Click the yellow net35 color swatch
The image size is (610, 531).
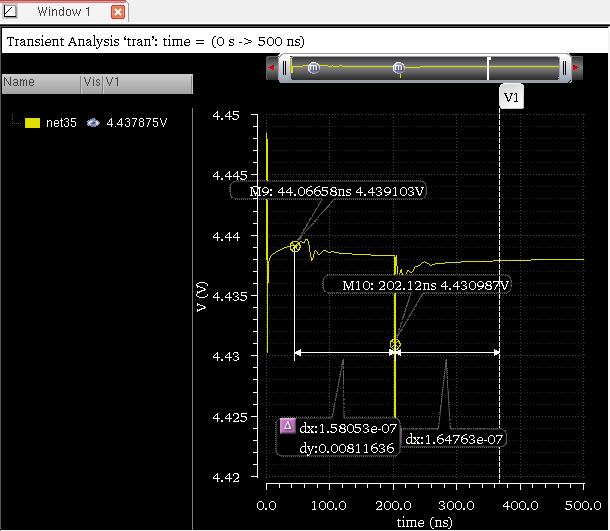click(32, 123)
